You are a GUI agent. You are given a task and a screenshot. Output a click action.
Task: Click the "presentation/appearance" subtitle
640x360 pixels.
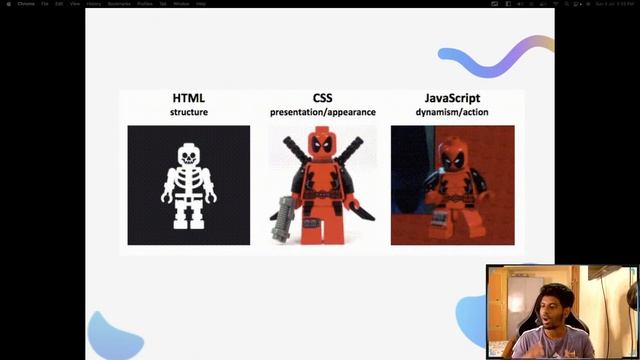[323, 112]
